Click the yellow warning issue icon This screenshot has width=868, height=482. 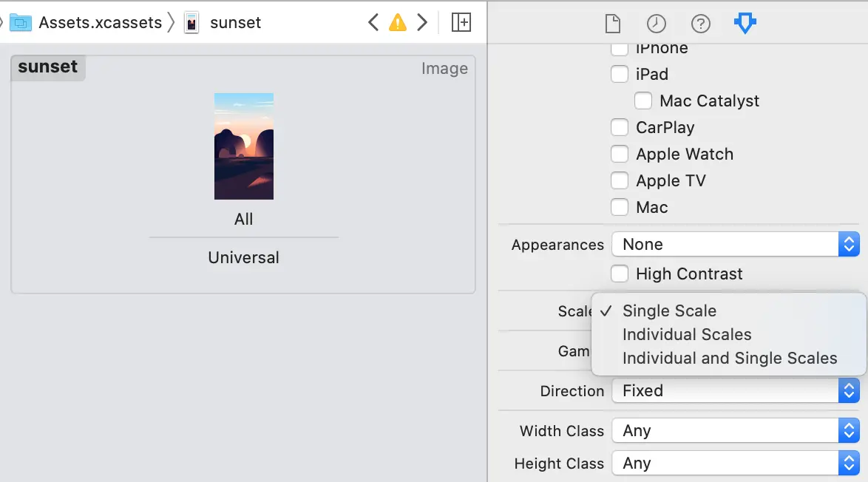398,23
